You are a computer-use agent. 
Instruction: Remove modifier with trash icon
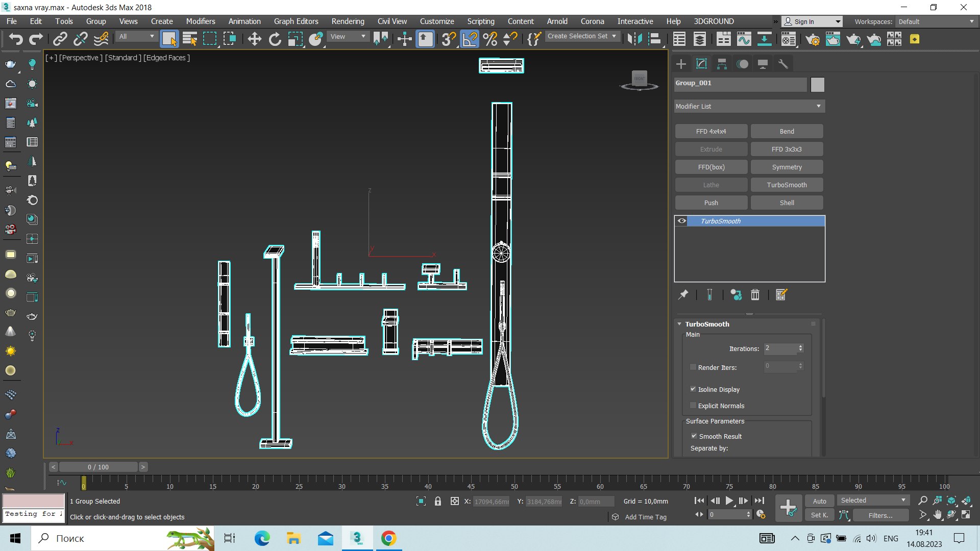point(755,294)
